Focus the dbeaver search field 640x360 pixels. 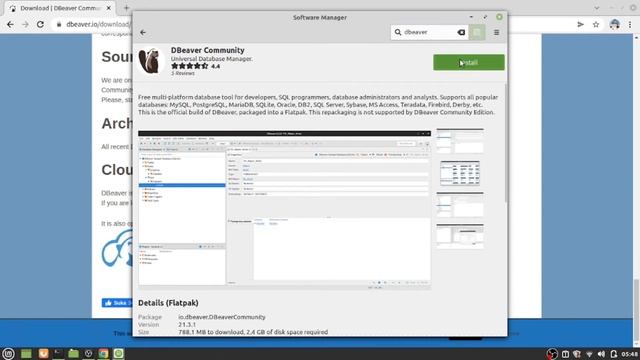(429, 32)
